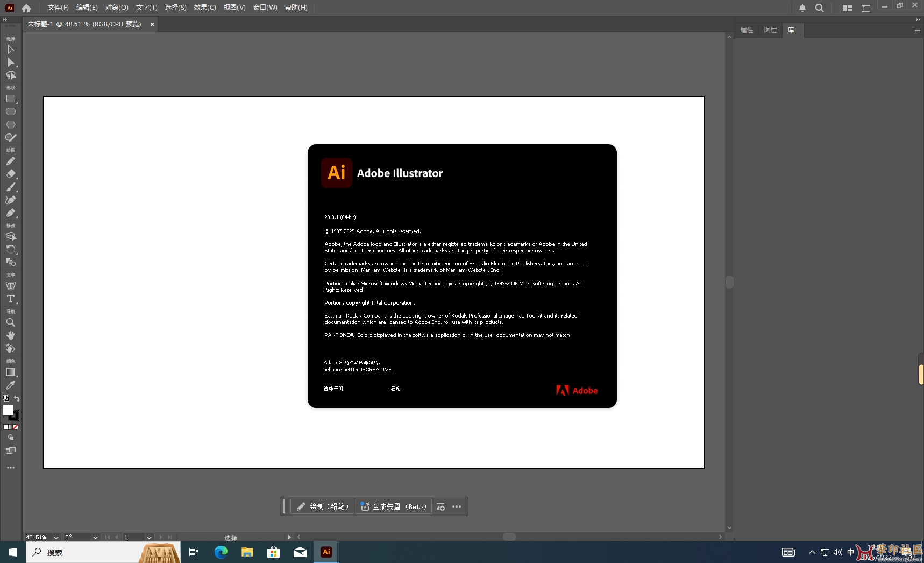Open the 帮助(H) menu

click(296, 8)
